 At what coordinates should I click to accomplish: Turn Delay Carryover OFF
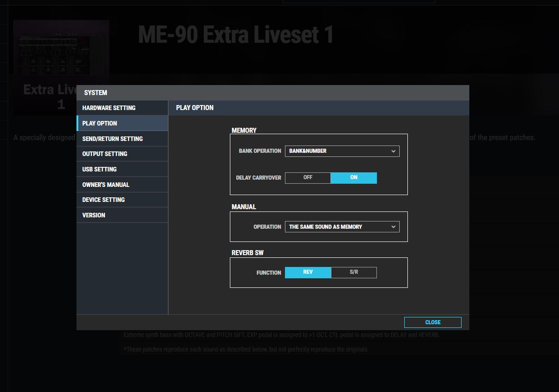pos(308,178)
